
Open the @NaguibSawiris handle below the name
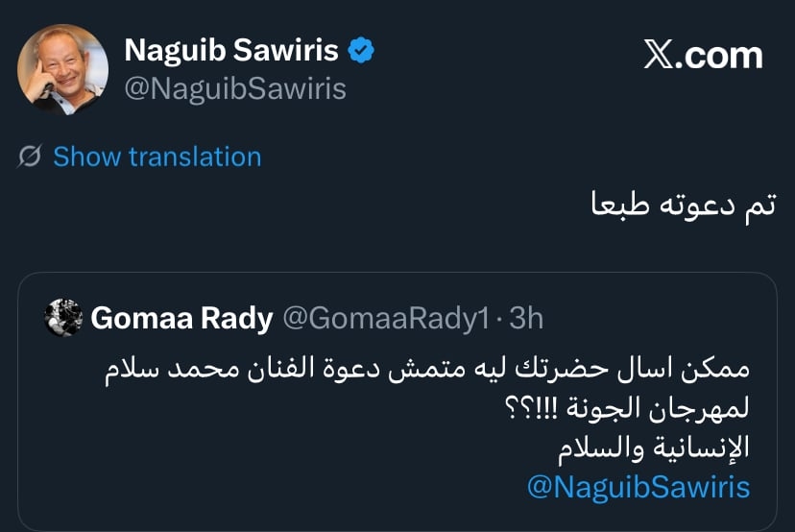pyautogui.click(x=235, y=88)
